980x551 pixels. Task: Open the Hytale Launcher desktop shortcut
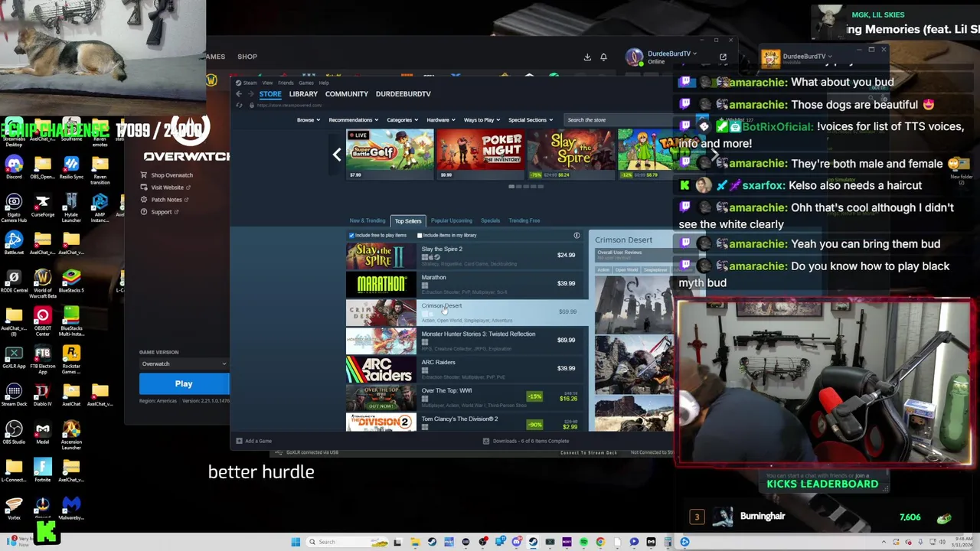[x=71, y=207]
